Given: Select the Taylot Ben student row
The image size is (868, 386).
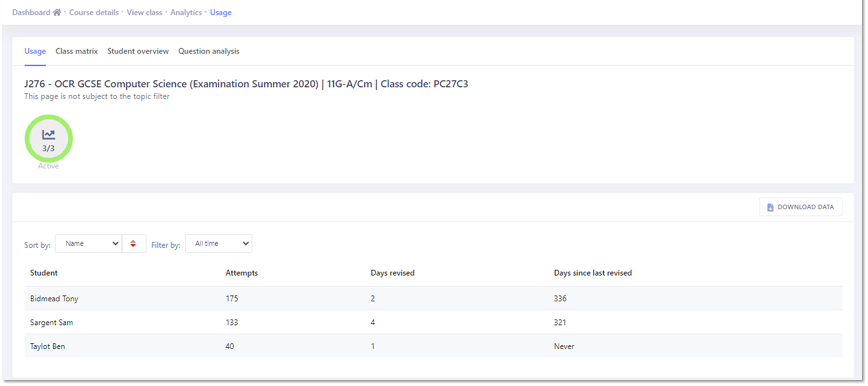Looking at the screenshot, I should 433,346.
